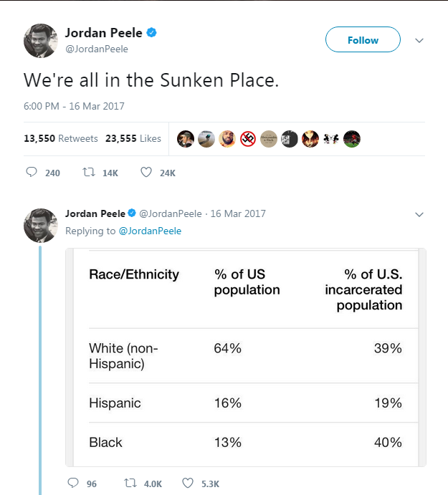Click the first liker avatar in the row

tap(186, 138)
